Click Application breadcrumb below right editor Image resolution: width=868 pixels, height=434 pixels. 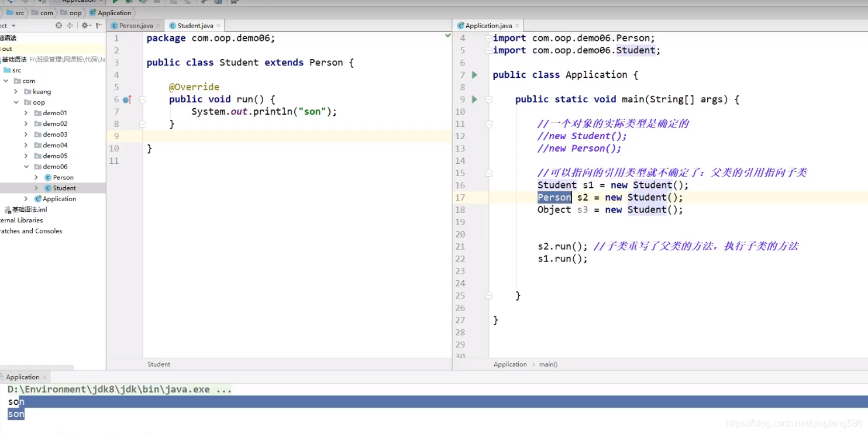point(510,364)
